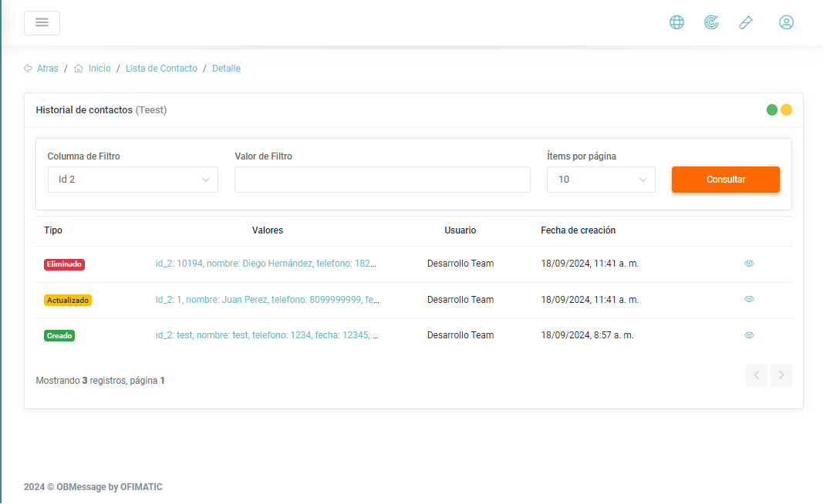Go to the previous page arrow

click(x=757, y=375)
